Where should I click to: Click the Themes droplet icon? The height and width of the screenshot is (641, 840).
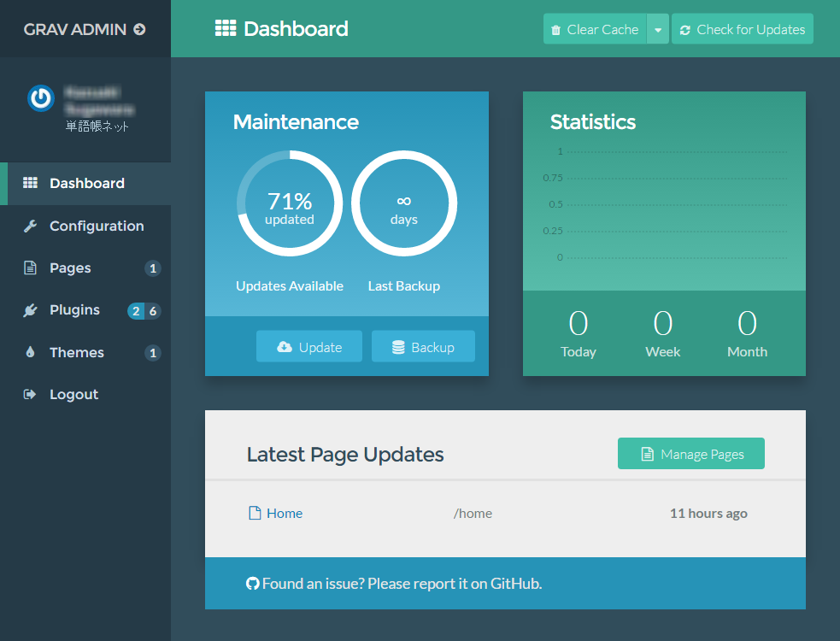click(31, 352)
